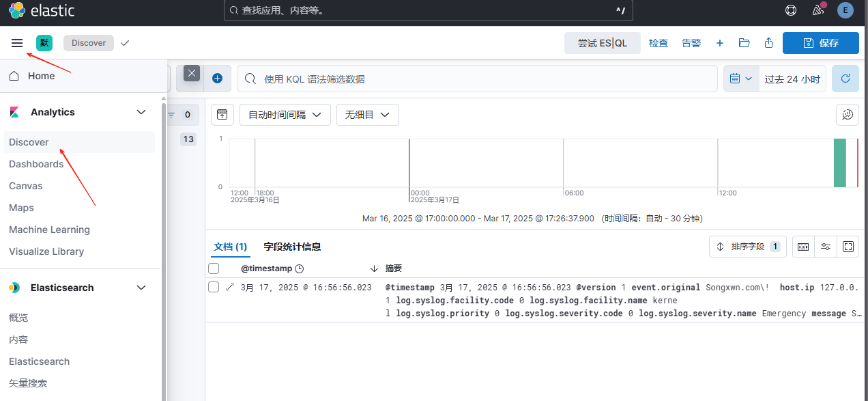The image size is (868, 401).
Task: Click the filter count icon showing 0
Action: pos(182,115)
